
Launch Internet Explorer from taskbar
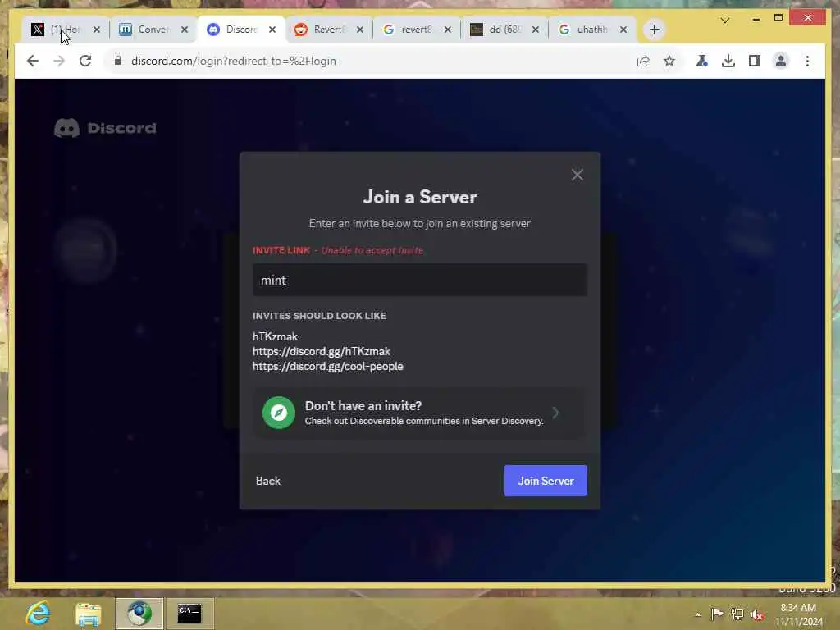click(38, 614)
